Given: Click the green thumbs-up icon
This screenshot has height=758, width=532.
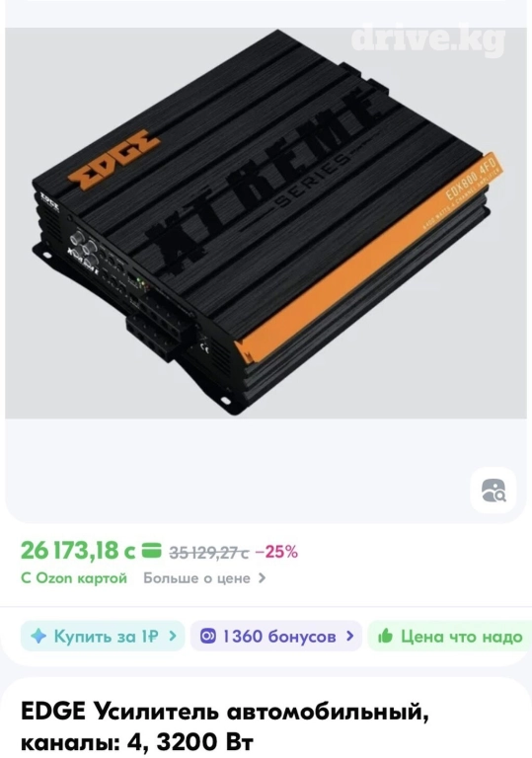Looking at the screenshot, I should 385,636.
